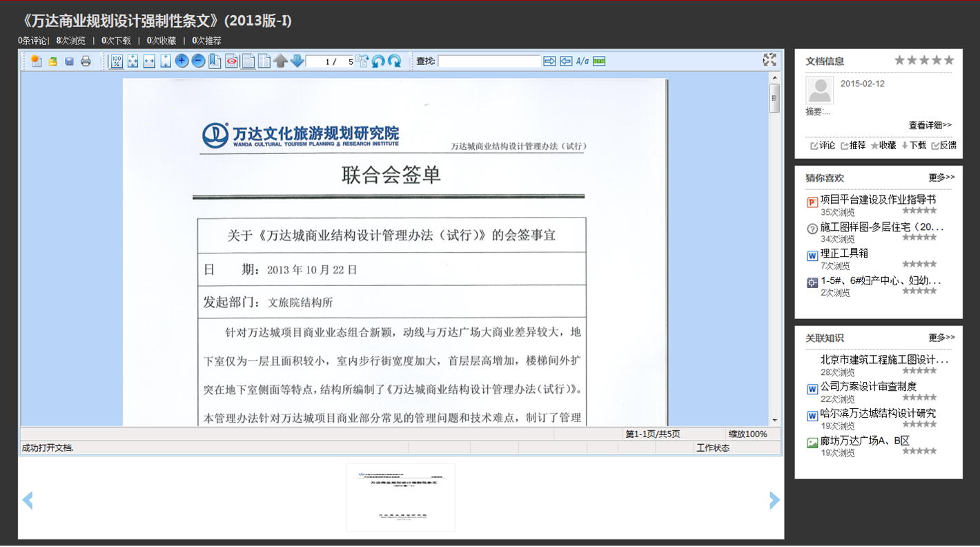The height and width of the screenshot is (547, 980).
Task: Select the fit width icon
Action: pyautogui.click(x=149, y=61)
